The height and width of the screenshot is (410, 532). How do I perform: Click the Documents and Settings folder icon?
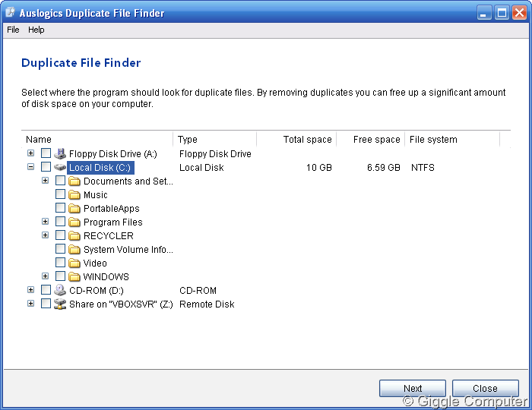[x=74, y=181]
